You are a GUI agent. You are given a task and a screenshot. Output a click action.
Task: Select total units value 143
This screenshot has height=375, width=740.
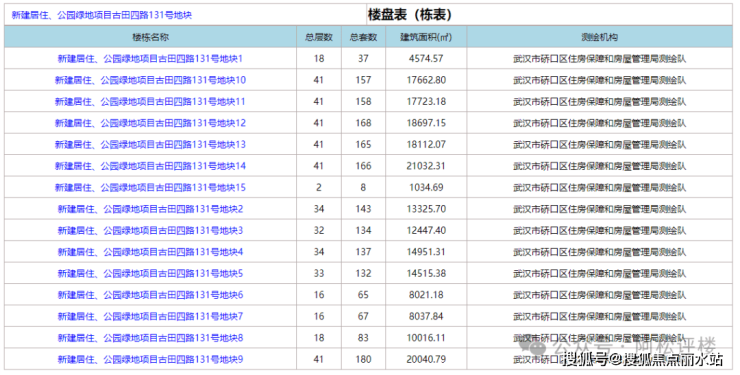coord(363,209)
